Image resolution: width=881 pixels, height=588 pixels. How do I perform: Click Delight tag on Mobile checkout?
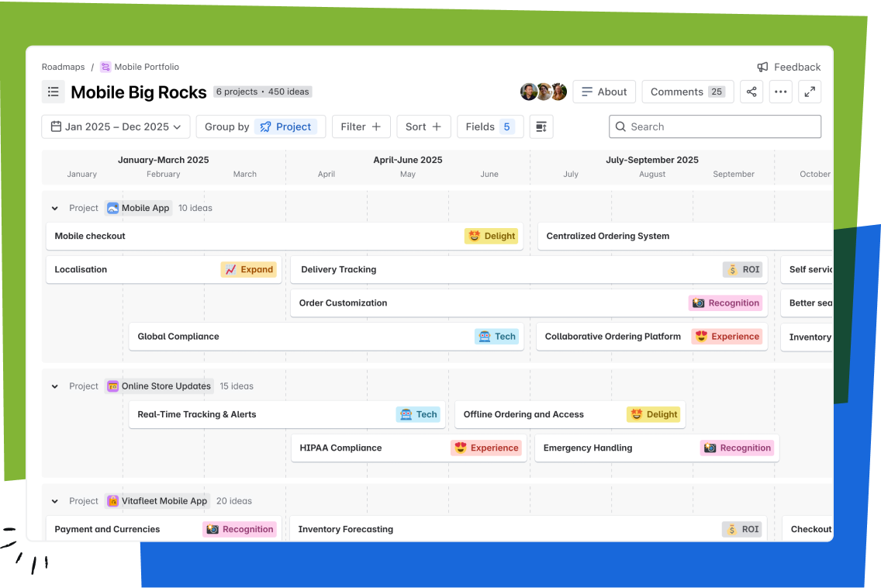coord(492,236)
